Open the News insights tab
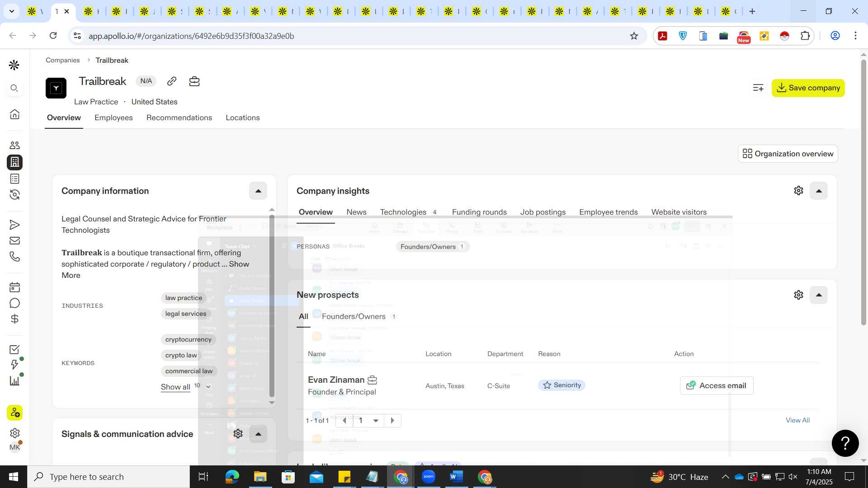This screenshot has height=488, width=868. point(356,212)
